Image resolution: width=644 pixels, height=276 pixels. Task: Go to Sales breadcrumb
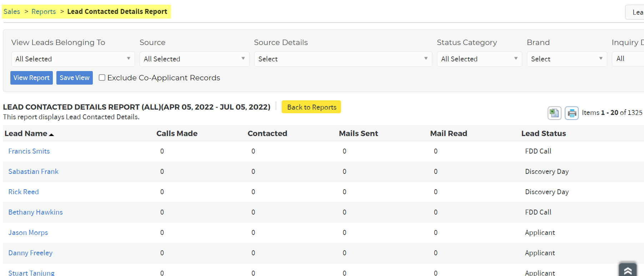tap(12, 11)
